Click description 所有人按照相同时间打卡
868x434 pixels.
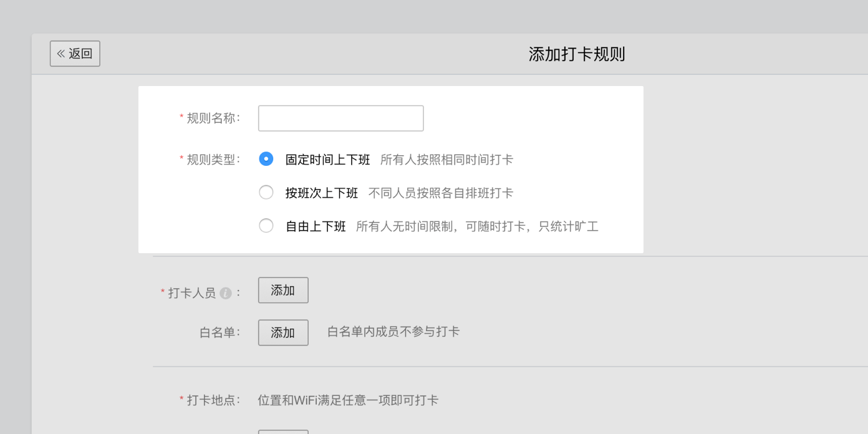tap(447, 160)
